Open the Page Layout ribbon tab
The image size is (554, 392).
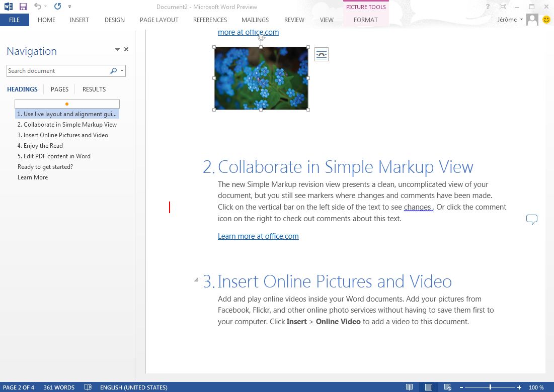coord(159,20)
